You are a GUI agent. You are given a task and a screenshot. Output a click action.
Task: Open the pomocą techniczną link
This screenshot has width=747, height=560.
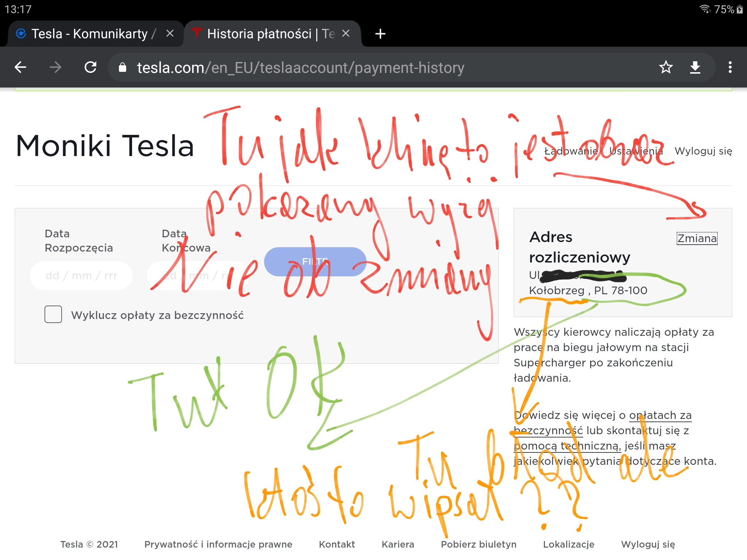(567, 446)
